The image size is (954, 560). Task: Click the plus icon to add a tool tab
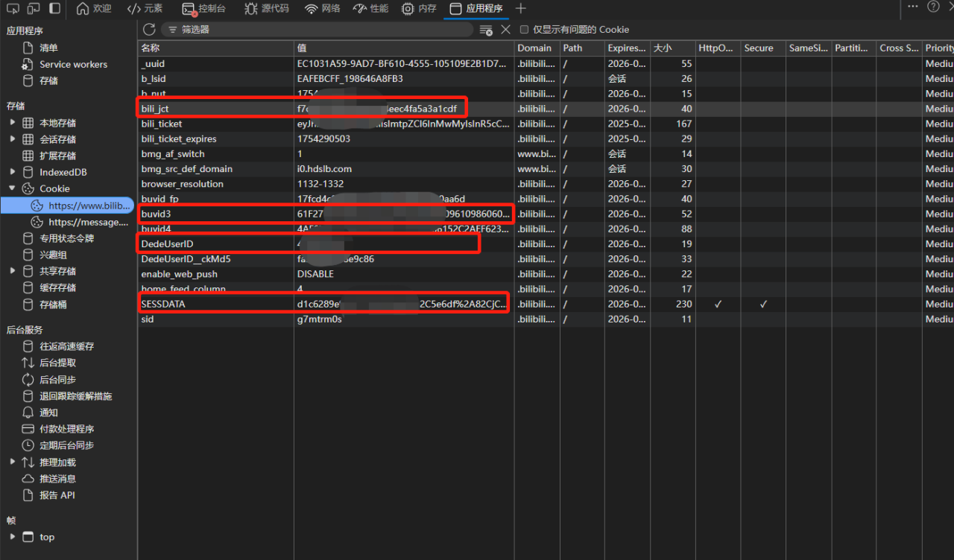pos(520,8)
